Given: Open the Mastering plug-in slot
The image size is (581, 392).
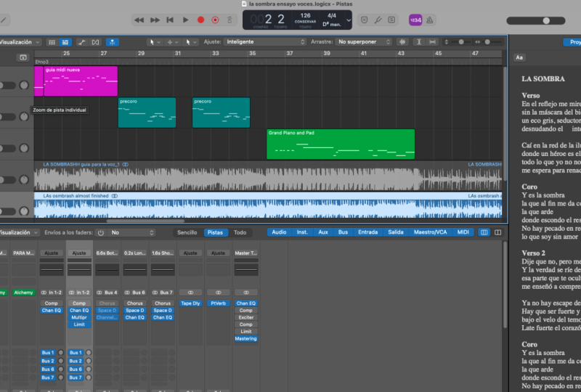Looking at the screenshot, I should [246, 339].
